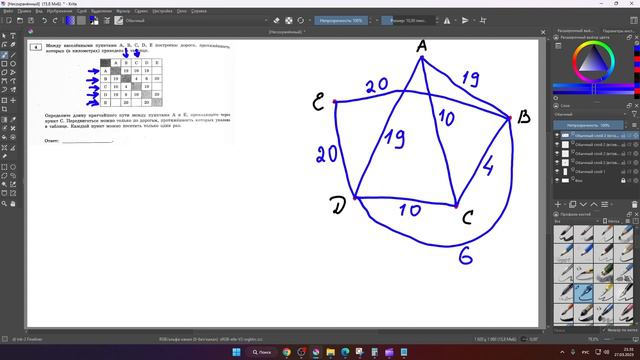
Task: Hide the Обычный слой 1 layer
Action: coord(557,171)
